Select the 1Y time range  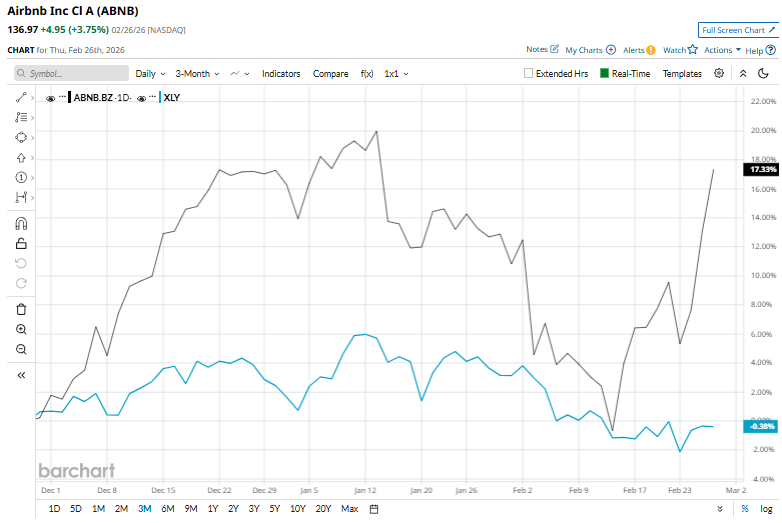tap(213, 509)
